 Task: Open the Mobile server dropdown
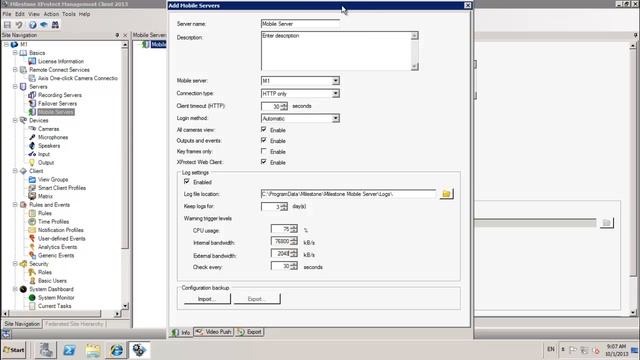[x=336, y=81]
